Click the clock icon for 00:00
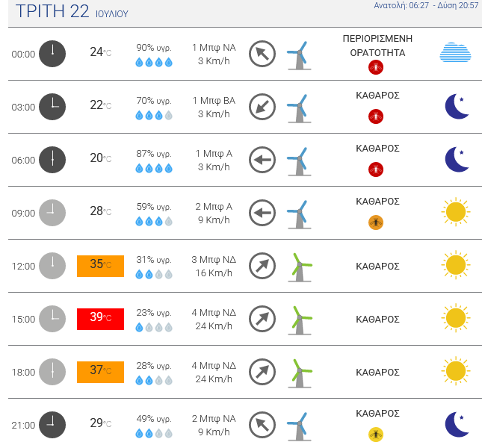Screen dimensions: 482x448 point(52,53)
